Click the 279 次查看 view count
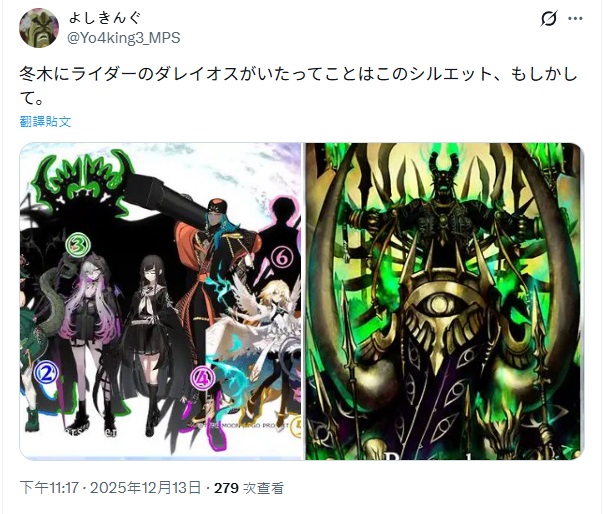 [x=249, y=488]
